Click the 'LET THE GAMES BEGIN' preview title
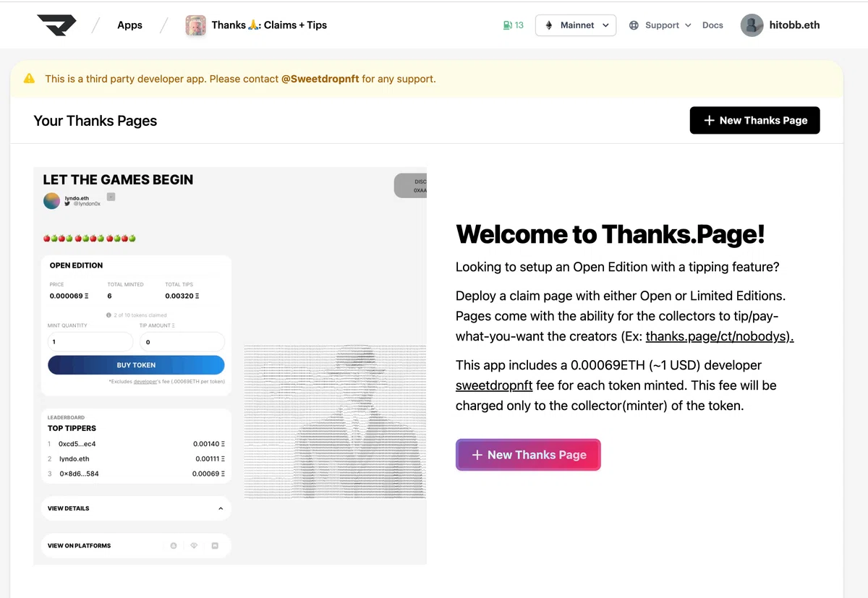This screenshot has width=868, height=598. point(118,180)
